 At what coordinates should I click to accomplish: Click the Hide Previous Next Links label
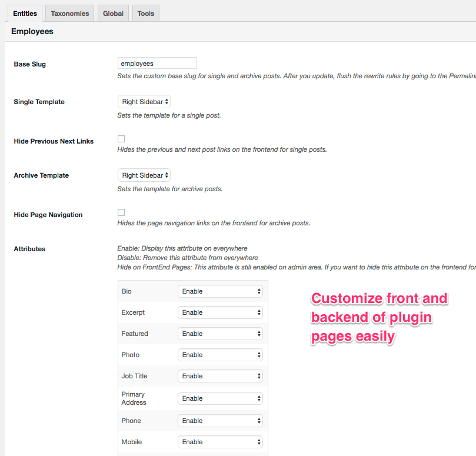coord(54,141)
